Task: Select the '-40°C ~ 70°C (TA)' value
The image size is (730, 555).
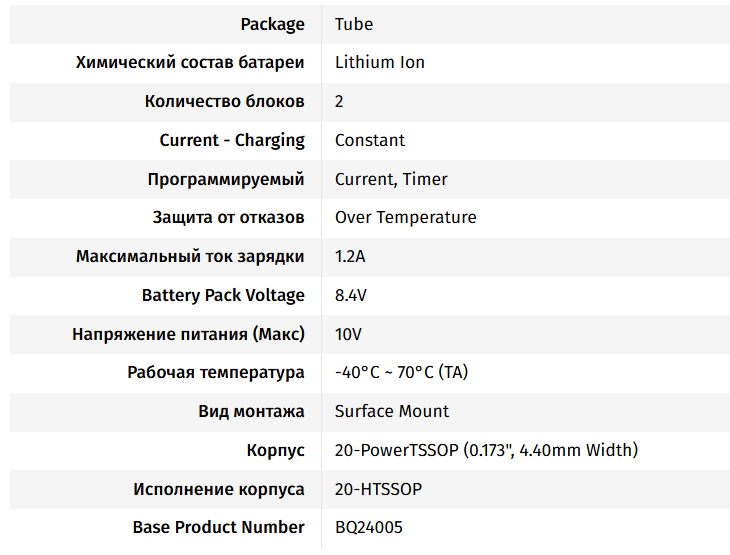Action: pyautogui.click(x=401, y=373)
